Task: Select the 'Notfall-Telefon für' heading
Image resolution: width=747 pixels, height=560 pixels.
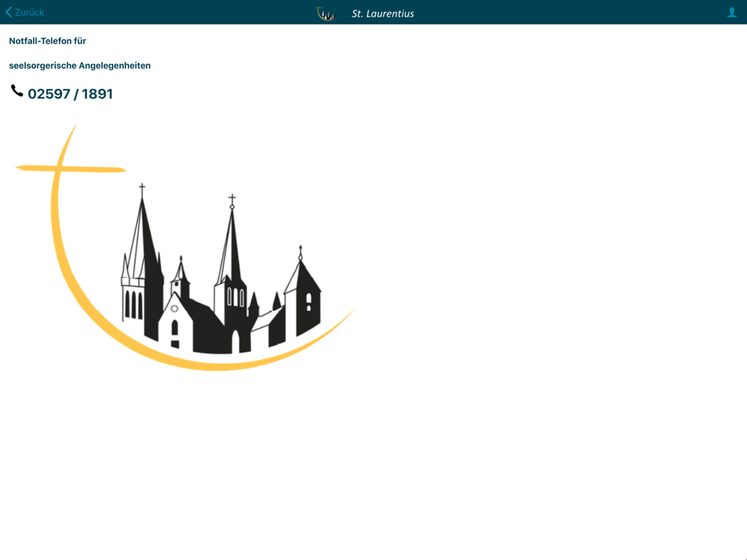Action: point(48,41)
